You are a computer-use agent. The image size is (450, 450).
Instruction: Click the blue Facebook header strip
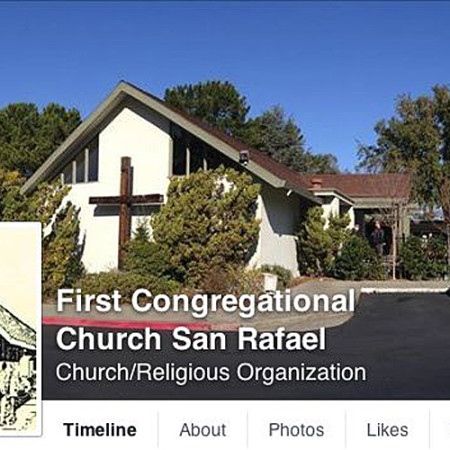click(x=225, y=1)
